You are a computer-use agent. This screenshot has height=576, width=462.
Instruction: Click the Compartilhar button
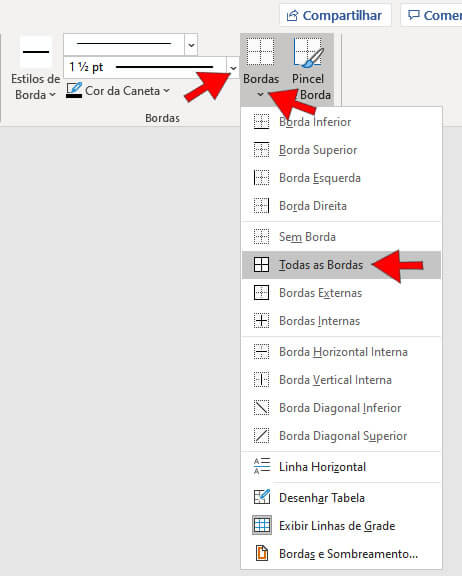pos(335,15)
